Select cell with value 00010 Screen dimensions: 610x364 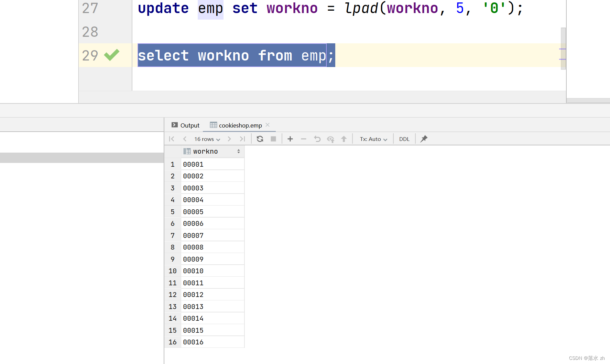[x=213, y=271]
